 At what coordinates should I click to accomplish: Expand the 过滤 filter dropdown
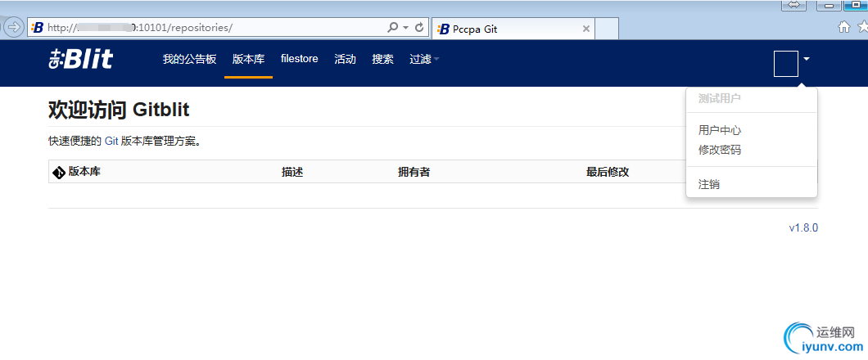pos(425,59)
